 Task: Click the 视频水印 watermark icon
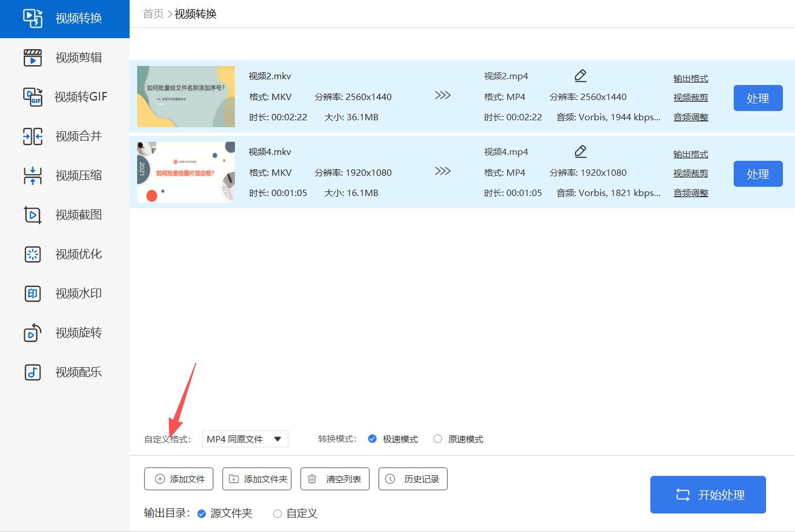tap(32, 293)
